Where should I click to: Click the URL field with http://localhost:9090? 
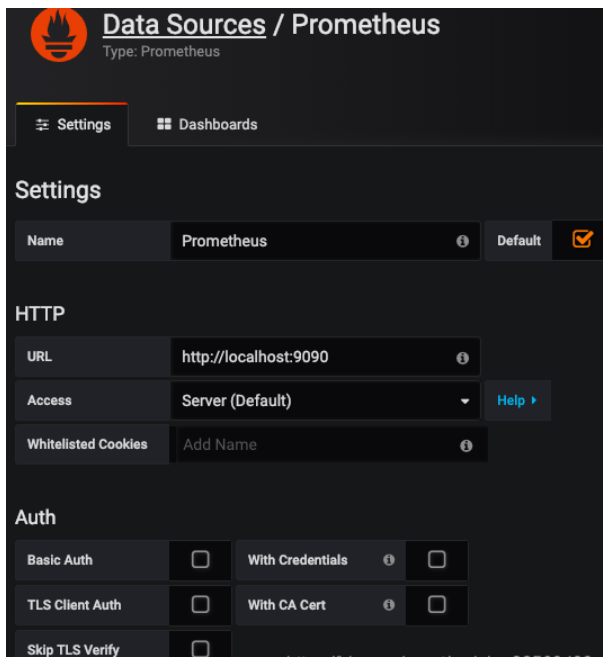pos(325,357)
